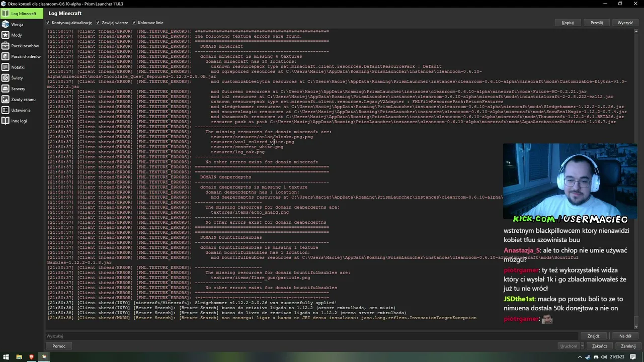Screen dimensions: 644x362
Task: Click the log scrollbar down arrow
Action: 636,327
